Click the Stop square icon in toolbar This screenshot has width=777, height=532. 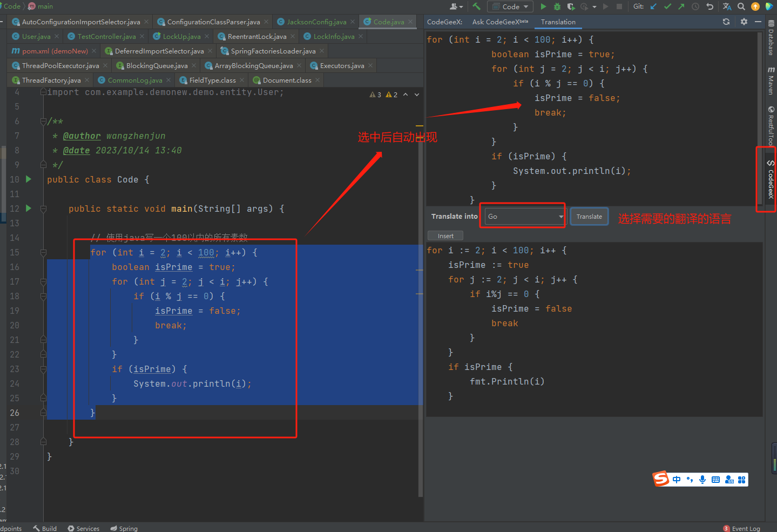click(619, 6)
